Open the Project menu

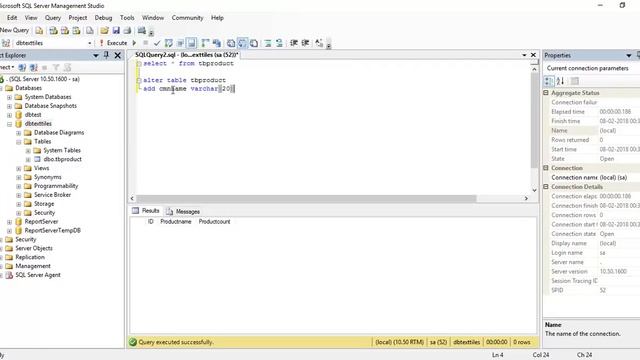(78, 18)
